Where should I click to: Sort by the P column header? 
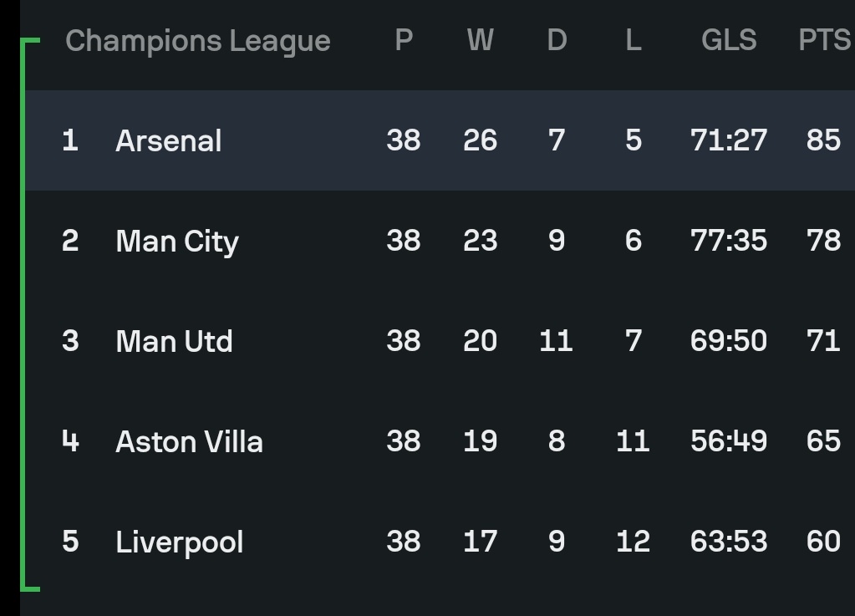pos(404,40)
